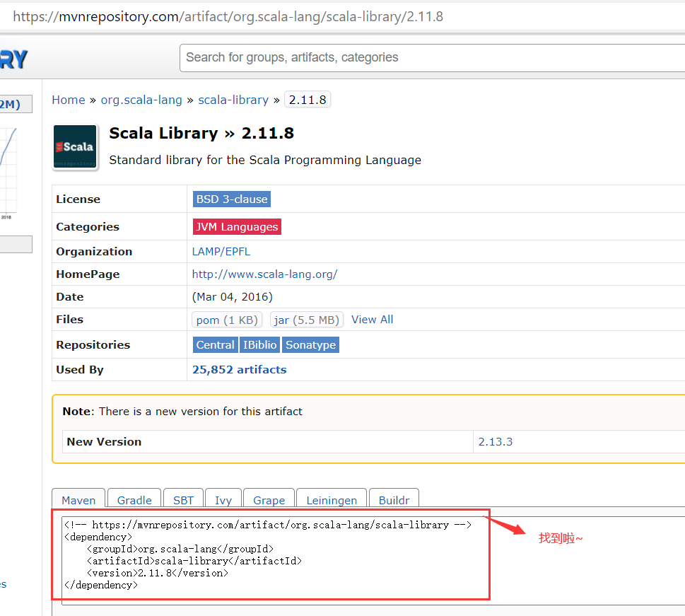
Task: Open the Central repository tag
Action: pos(216,344)
